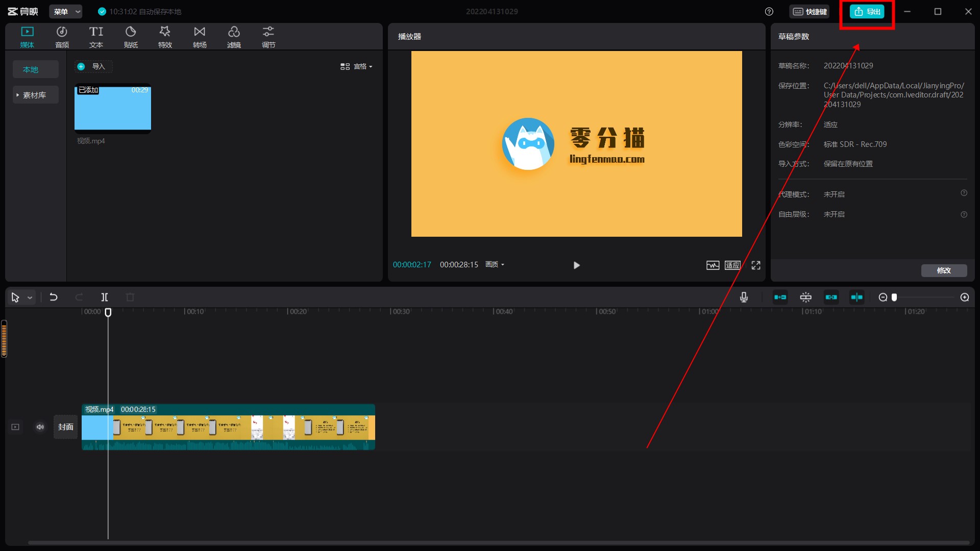The image size is (980, 551).
Task: Click the undo arrow icon
Action: pos(54,297)
